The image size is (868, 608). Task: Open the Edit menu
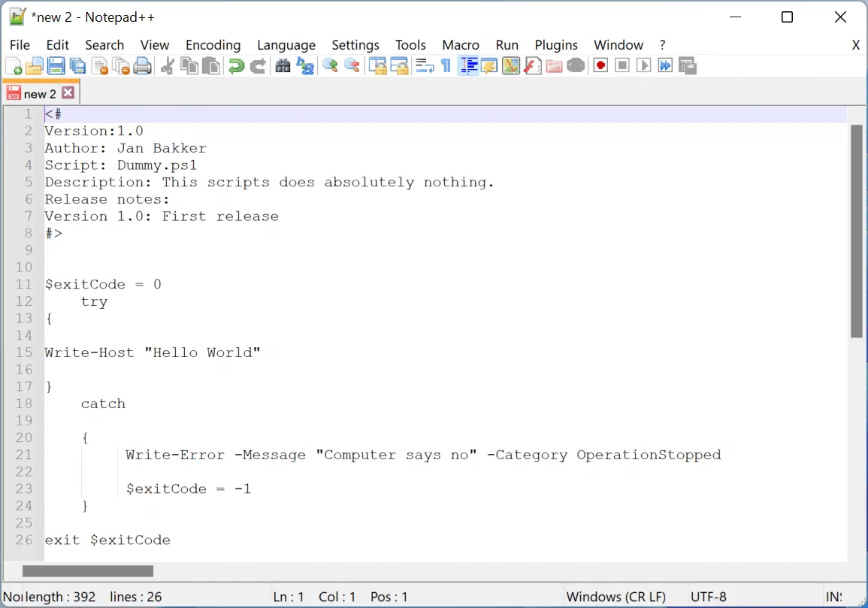point(58,45)
